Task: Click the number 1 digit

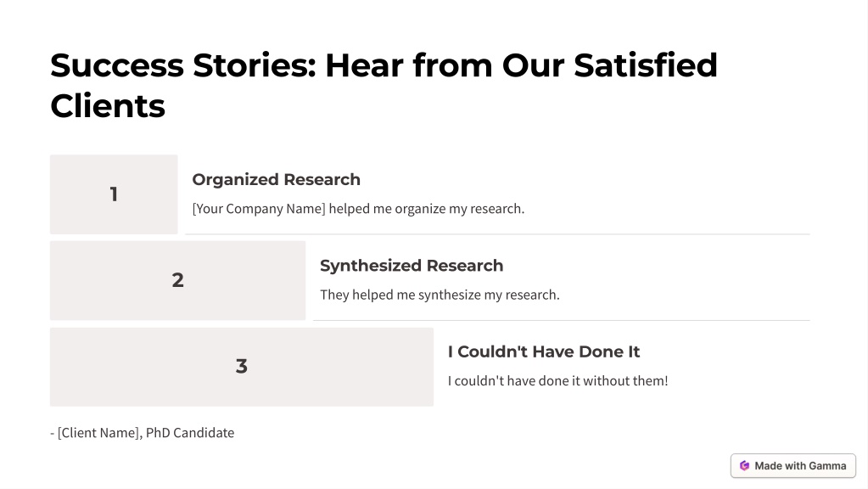Action: (114, 194)
